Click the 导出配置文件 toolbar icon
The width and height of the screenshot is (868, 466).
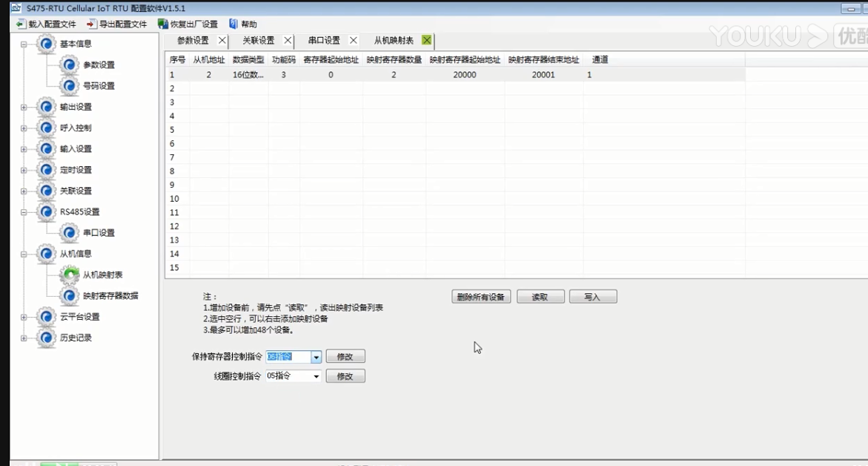pyautogui.click(x=91, y=24)
